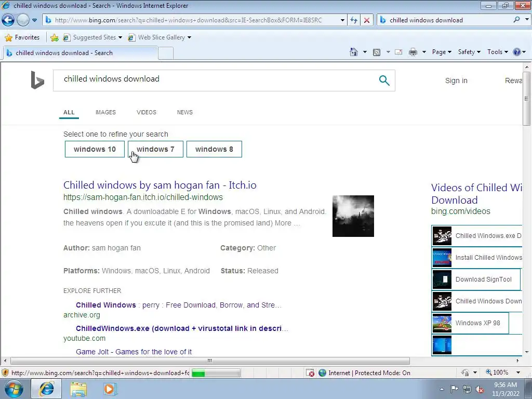Screen dimensions: 532x399
Task: Open the Game Jolt link
Action: (134, 352)
